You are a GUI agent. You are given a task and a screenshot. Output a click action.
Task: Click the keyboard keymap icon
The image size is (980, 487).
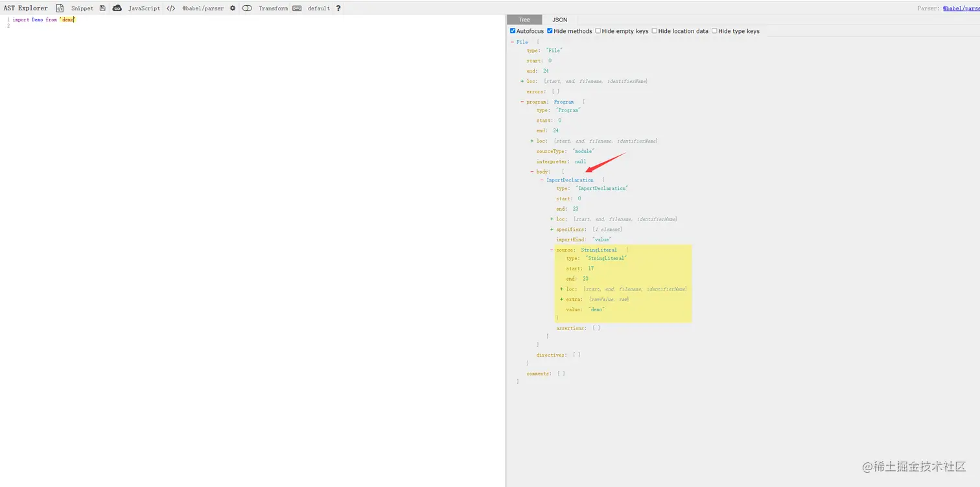coord(297,8)
